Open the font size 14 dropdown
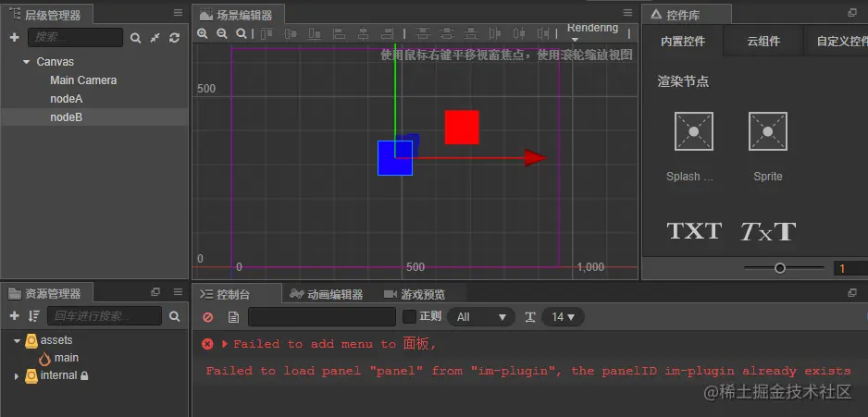The width and height of the screenshot is (868, 417). pos(563,317)
